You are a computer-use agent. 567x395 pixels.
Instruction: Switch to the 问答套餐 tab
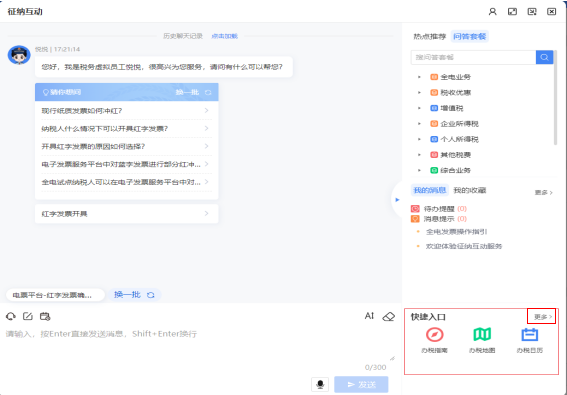pyautogui.click(x=470, y=37)
